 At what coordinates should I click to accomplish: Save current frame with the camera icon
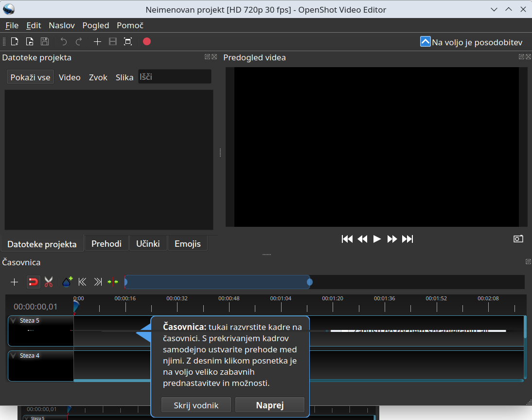coord(518,238)
